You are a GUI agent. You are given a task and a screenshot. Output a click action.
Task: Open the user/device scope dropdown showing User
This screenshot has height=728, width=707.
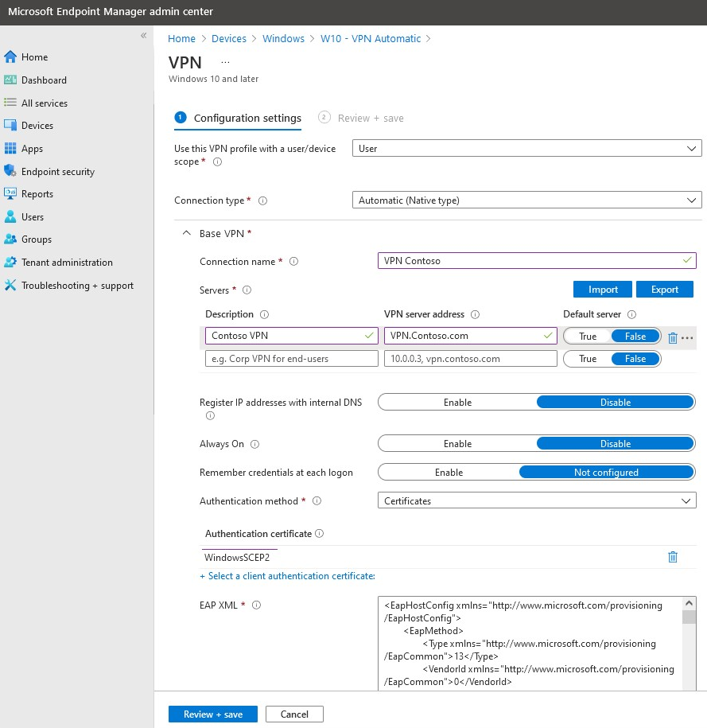(527, 148)
